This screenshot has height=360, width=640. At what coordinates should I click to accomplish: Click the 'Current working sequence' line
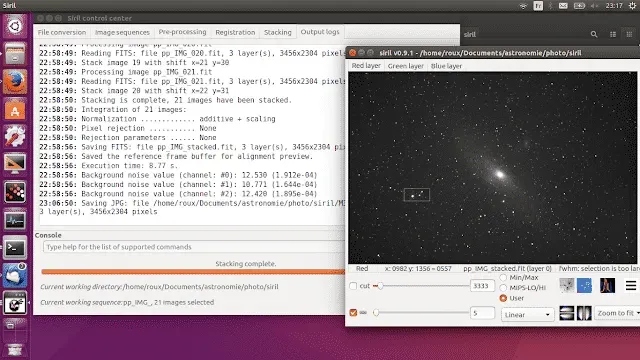click(x=127, y=302)
